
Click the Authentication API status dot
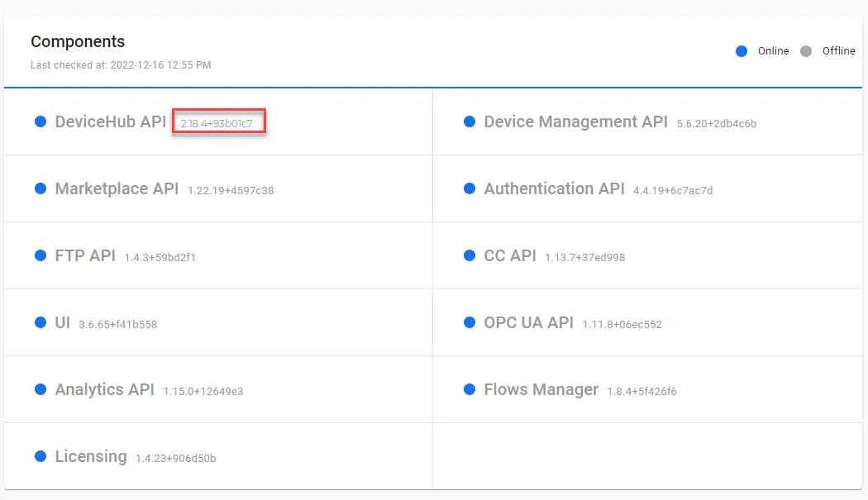470,188
